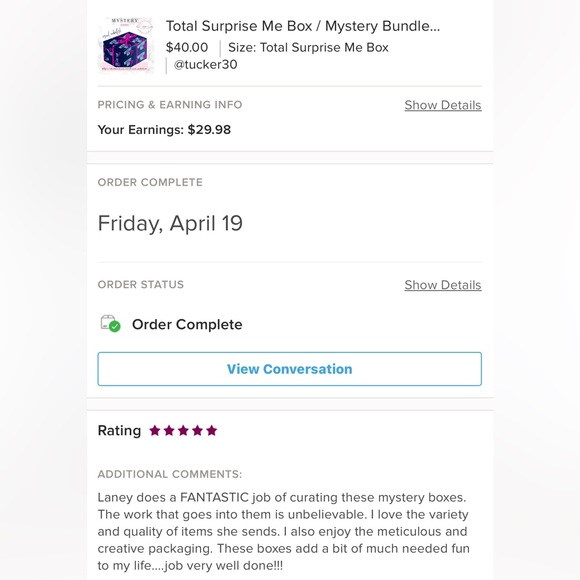Click the Friday, April 19 date
This screenshot has width=580, height=580.
(x=170, y=223)
